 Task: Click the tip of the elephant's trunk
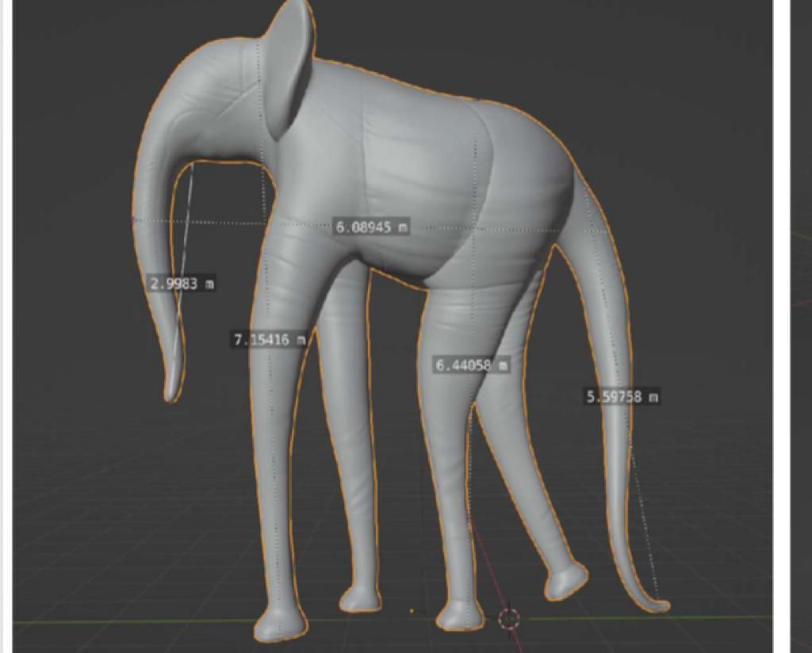tap(171, 392)
